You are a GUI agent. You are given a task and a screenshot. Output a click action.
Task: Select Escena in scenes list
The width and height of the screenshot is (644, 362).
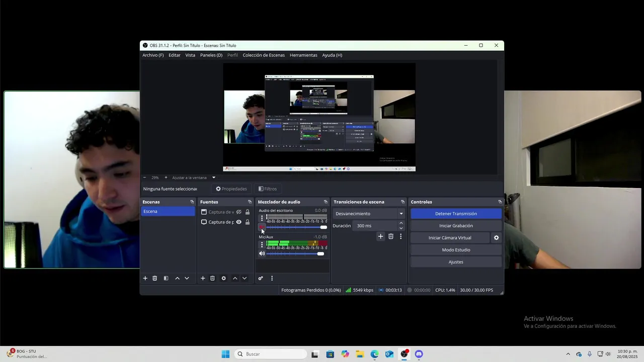168,211
